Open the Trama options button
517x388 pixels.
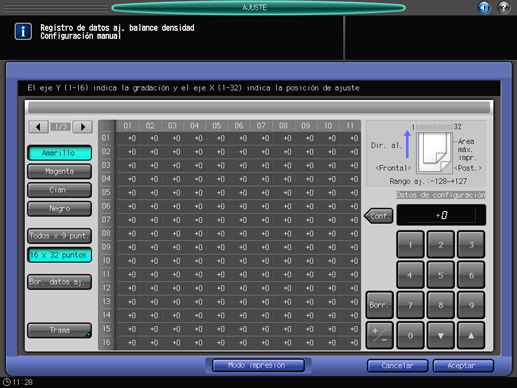tap(59, 330)
